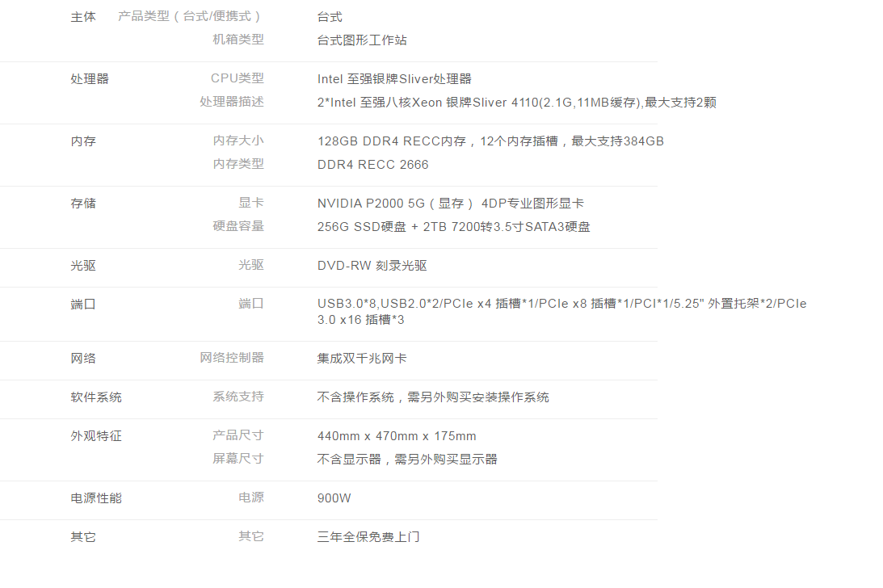
Task: Click the 主体 section heading
Action: 83,17
